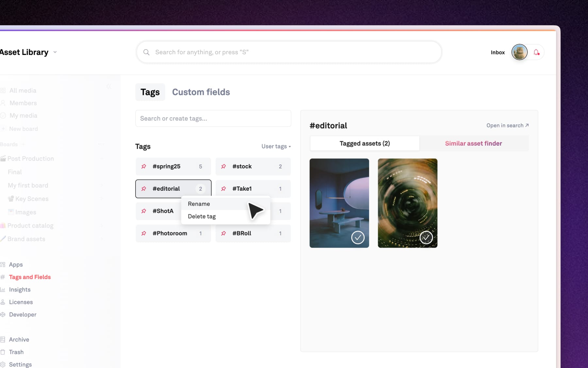Click the pin icon on #spring25
The width and height of the screenshot is (588, 368).
click(x=144, y=166)
